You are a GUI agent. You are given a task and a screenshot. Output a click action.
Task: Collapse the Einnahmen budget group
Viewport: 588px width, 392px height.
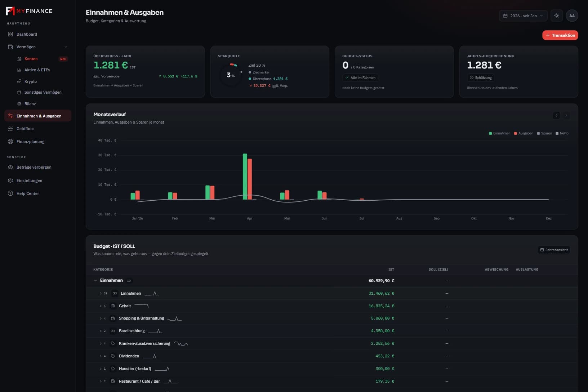[x=95, y=281]
